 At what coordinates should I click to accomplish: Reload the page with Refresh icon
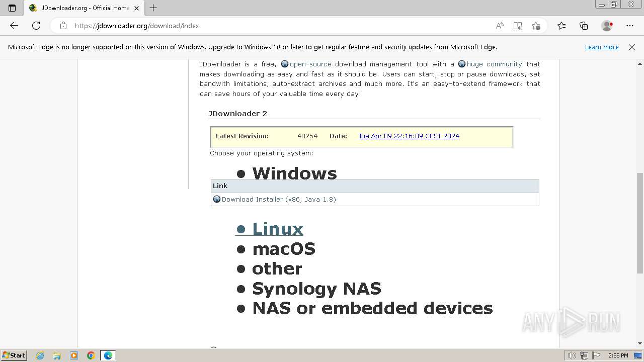click(x=36, y=26)
